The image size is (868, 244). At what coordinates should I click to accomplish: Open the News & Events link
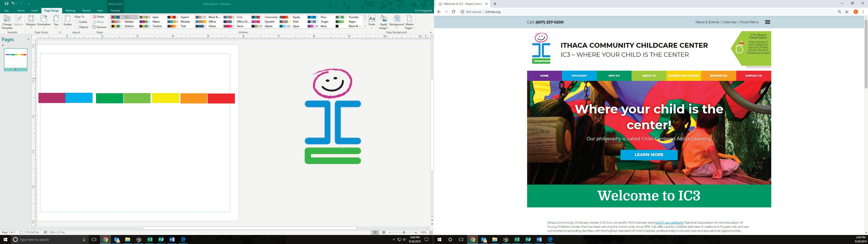click(707, 22)
